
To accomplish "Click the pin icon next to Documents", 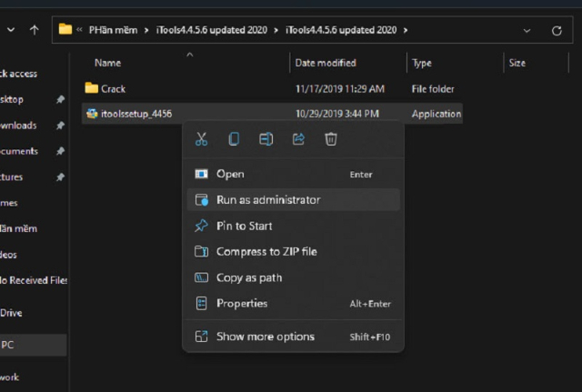I will click(60, 151).
